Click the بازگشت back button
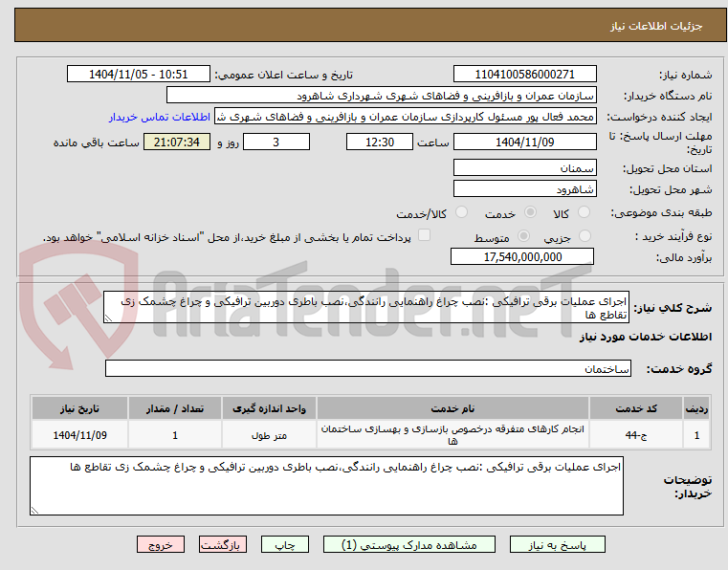Viewport: 728px width, 570px height. click(x=223, y=544)
